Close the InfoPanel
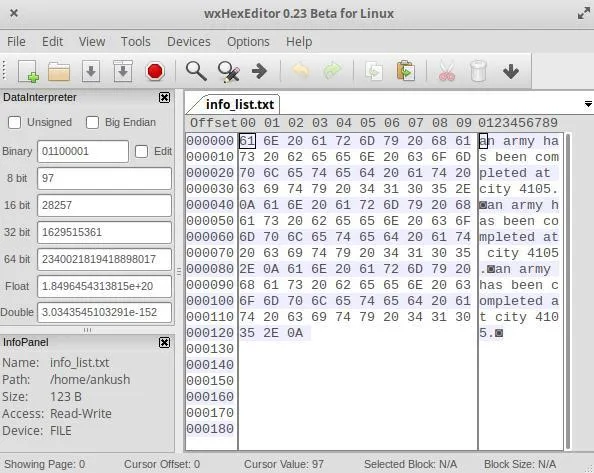 (164, 342)
